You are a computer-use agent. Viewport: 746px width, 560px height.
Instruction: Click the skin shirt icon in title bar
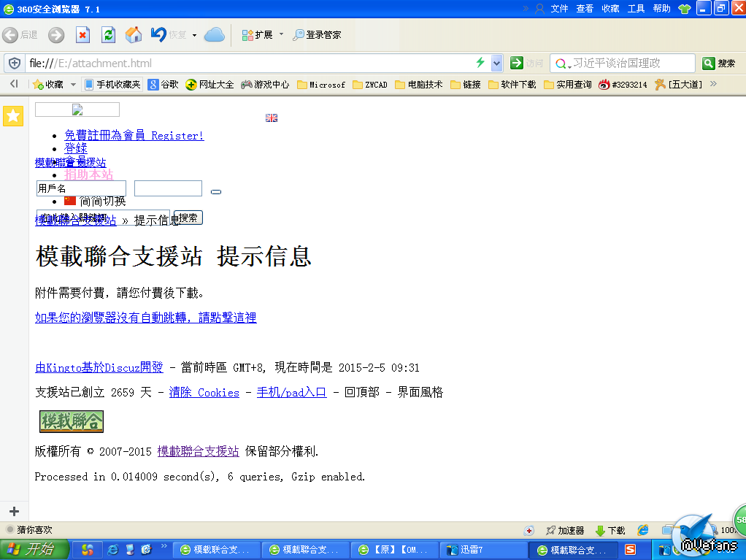click(x=685, y=9)
